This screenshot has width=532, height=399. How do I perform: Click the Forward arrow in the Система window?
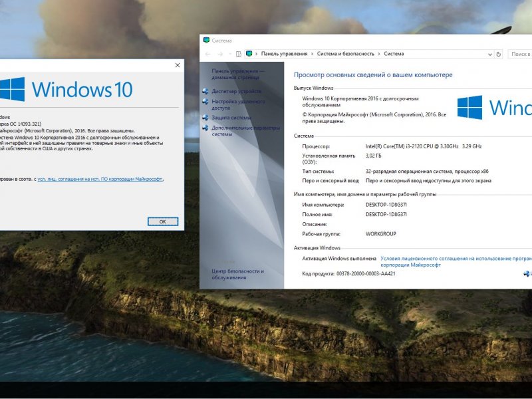click(x=220, y=54)
